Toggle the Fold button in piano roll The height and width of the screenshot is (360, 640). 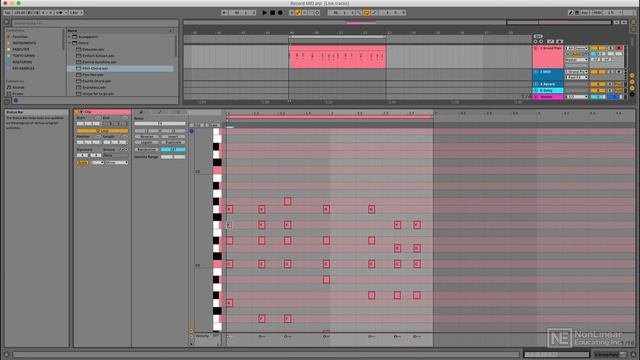197,125
